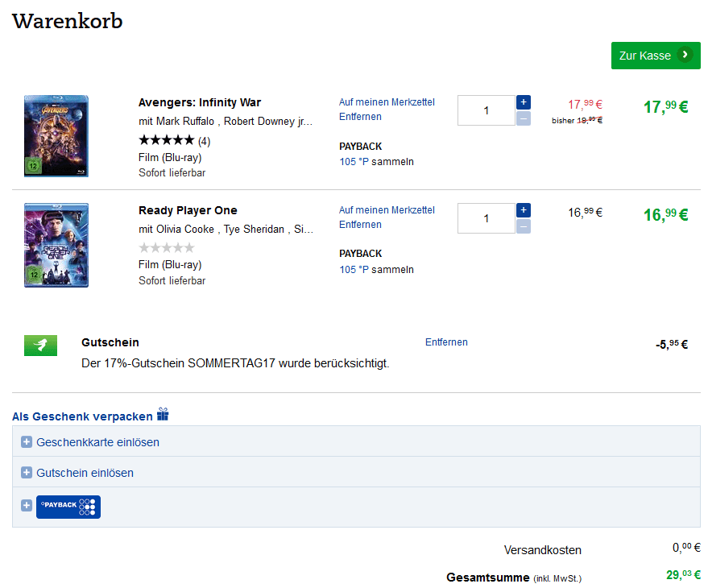Expand the PAYBACK section plus icon
This screenshot has width=708, height=588.
tap(27, 505)
